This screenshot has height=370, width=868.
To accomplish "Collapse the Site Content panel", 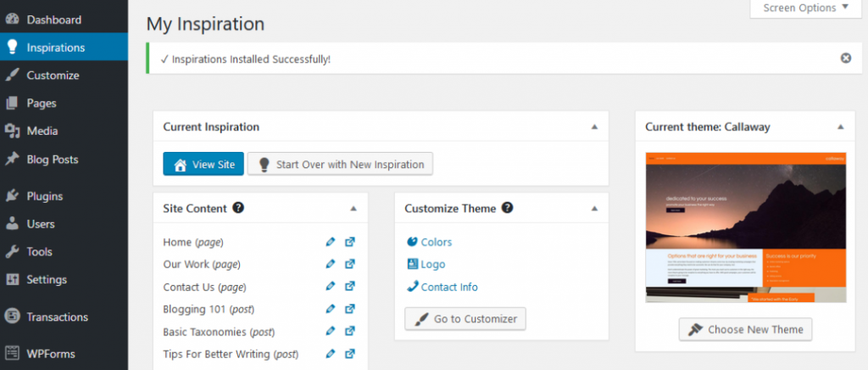I will (x=353, y=209).
